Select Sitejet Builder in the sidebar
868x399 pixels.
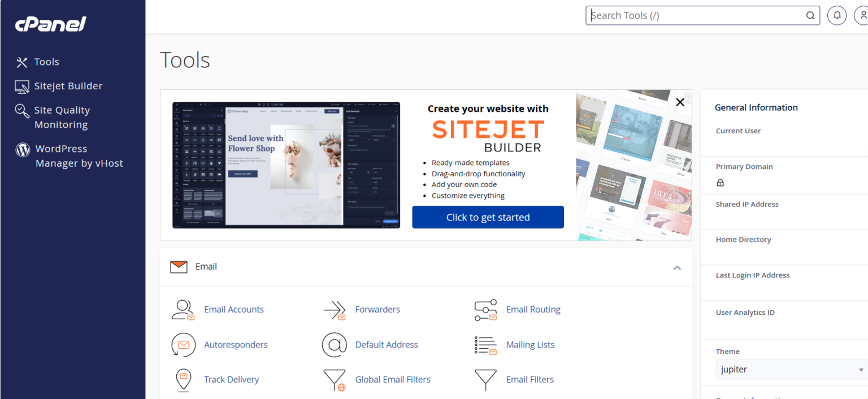click(x=68, y=86)
